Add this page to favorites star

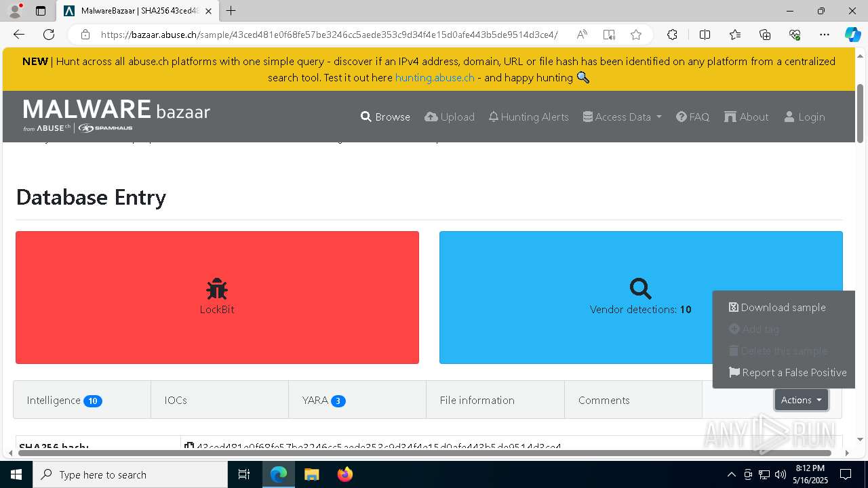pos(635,35)
